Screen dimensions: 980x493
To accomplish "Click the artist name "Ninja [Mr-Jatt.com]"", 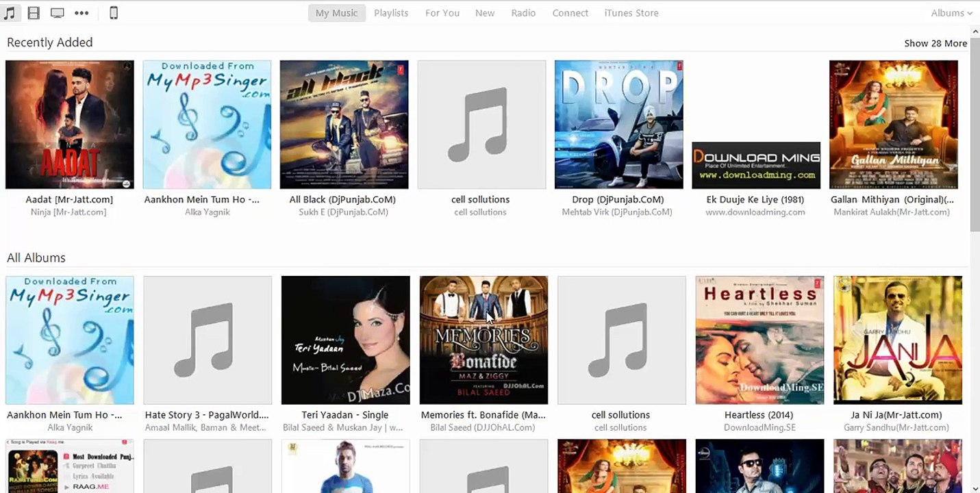I will (x=68, y=212).
